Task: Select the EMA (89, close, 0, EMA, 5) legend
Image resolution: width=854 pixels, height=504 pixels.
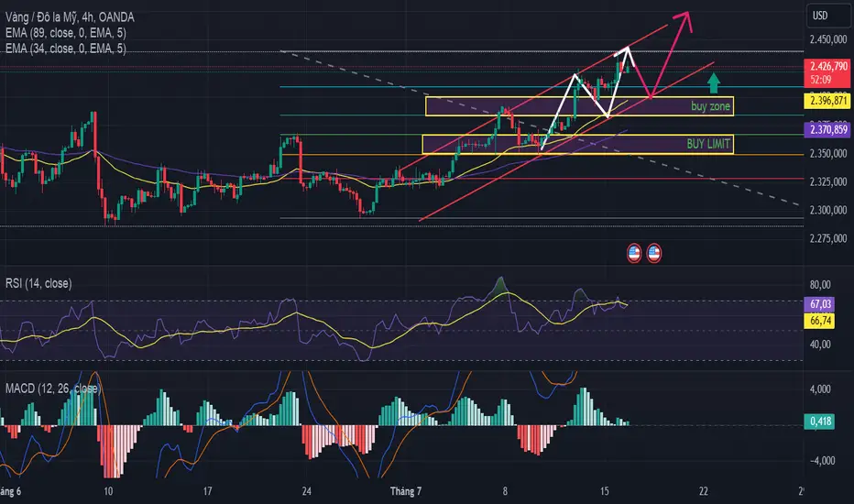Action: click(x=65, y=33)
